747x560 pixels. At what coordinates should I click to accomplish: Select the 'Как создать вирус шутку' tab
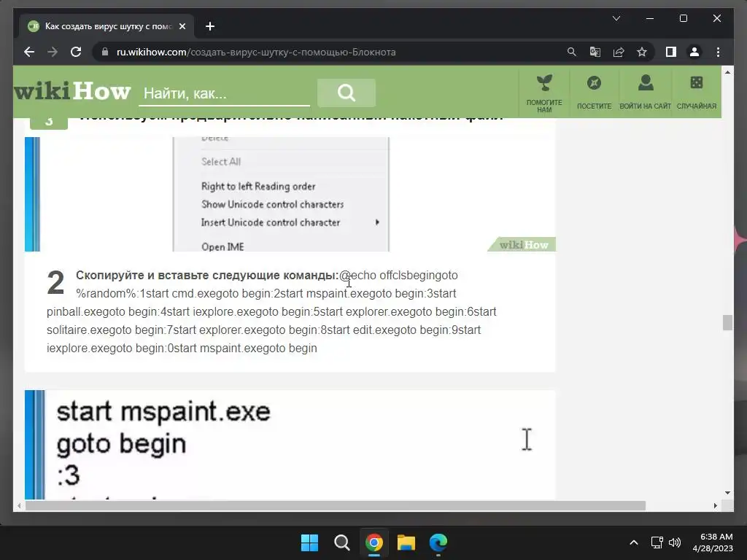(x=107, y=26)
